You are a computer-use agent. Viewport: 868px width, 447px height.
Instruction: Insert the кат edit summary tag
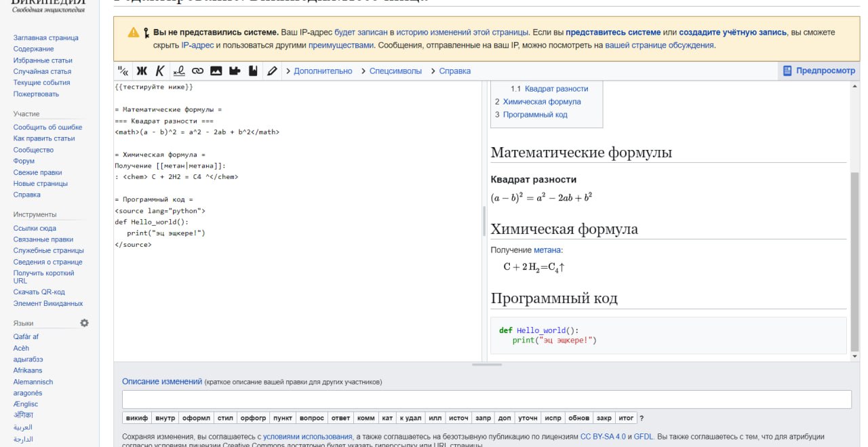tap(387, 418)
